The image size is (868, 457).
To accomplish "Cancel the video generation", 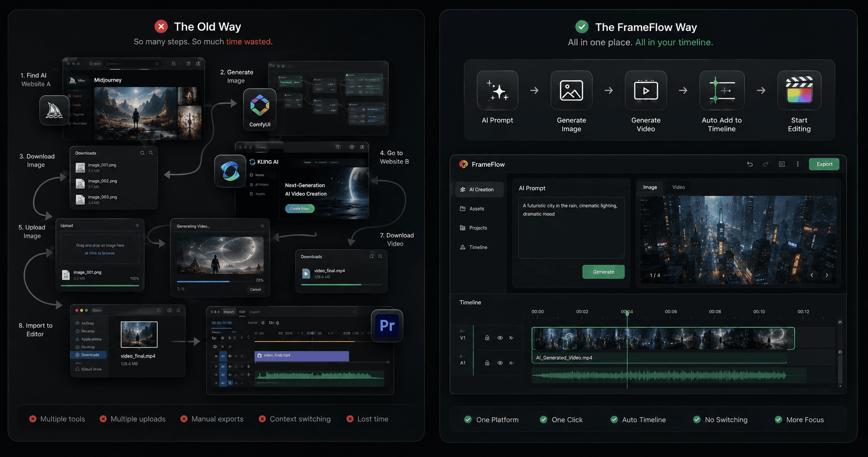I will click(255, 289).
